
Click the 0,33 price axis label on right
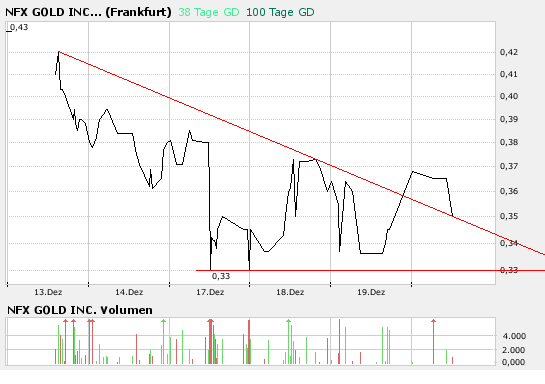pyautogui.click(x=509, y=270)
